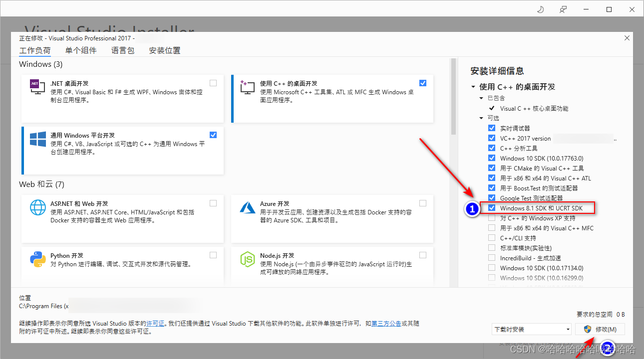Check 标准库模块(实验性) checkbox

pyautogui.click(x=492, y=248)
